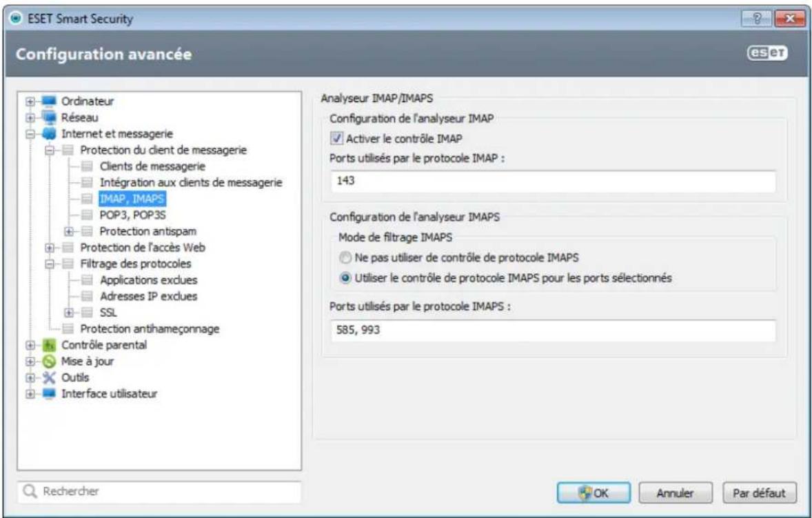Expand the Contrôle parental node
Image resolution: width=812 pixels, height=518 pixels.
tap(30, 346)
